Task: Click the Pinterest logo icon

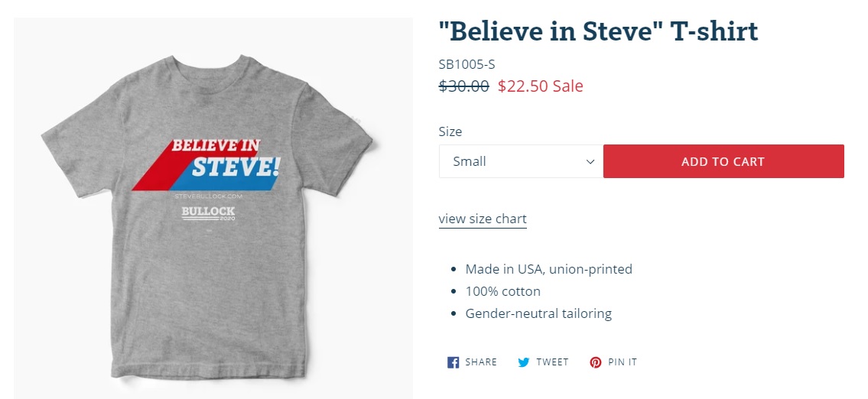Action: [596, 362]
